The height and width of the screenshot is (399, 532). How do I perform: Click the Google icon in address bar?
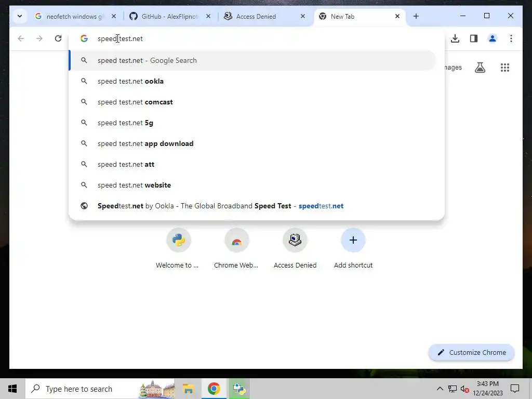tap(84, 38)
